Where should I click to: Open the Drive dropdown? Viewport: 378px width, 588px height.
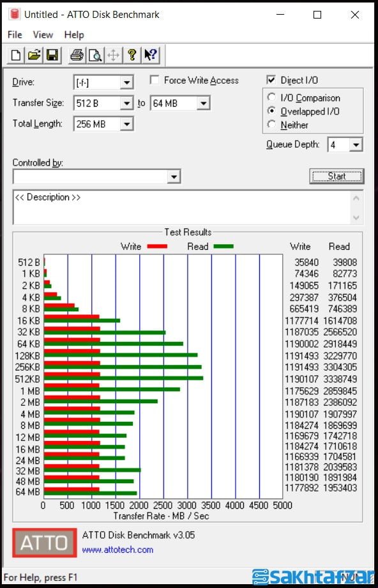[126, 82]
